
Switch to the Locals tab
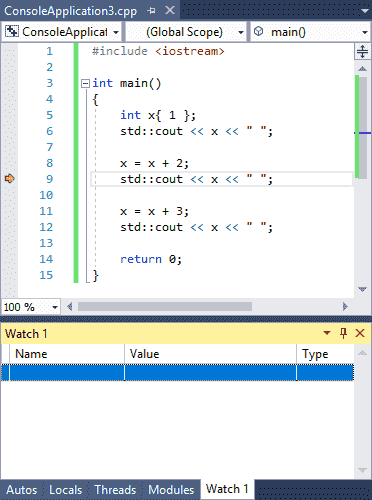click(x=65, y=490)
